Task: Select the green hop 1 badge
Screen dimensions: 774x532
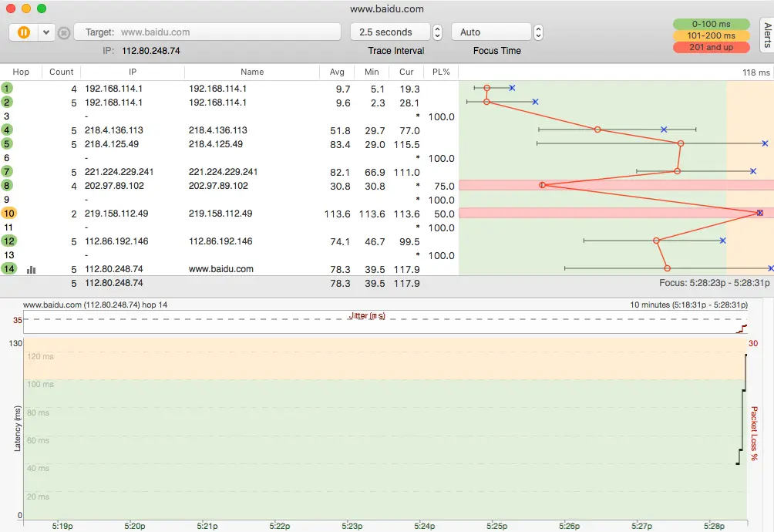Action: (x=7, y=89)
